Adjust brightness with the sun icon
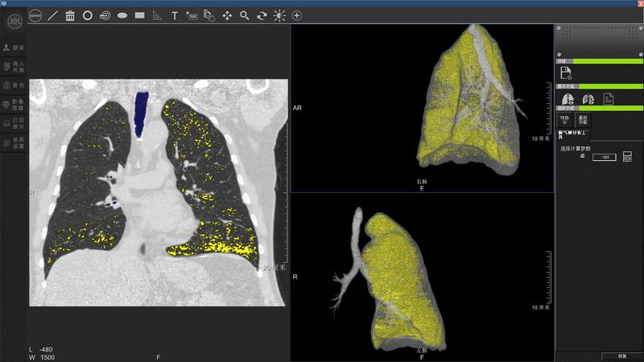Image resolution: width=644 pixels, height=362 pixels. [x=279, y=15]
